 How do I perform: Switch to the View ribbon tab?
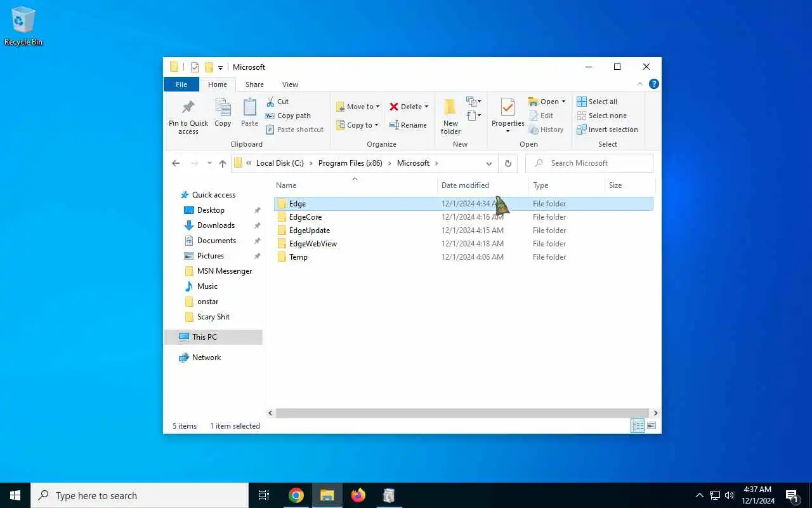[290, 84]
